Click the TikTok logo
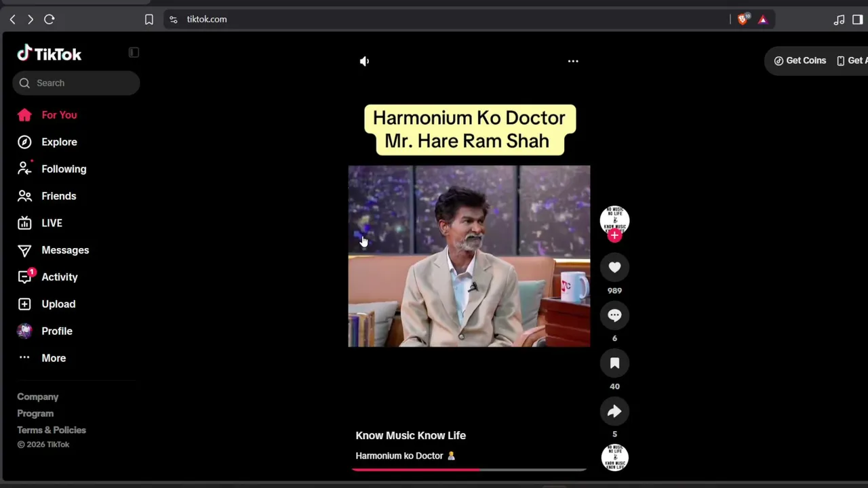Screen dimensions: 868x488 pyautogui.click(x=49, y=54)
